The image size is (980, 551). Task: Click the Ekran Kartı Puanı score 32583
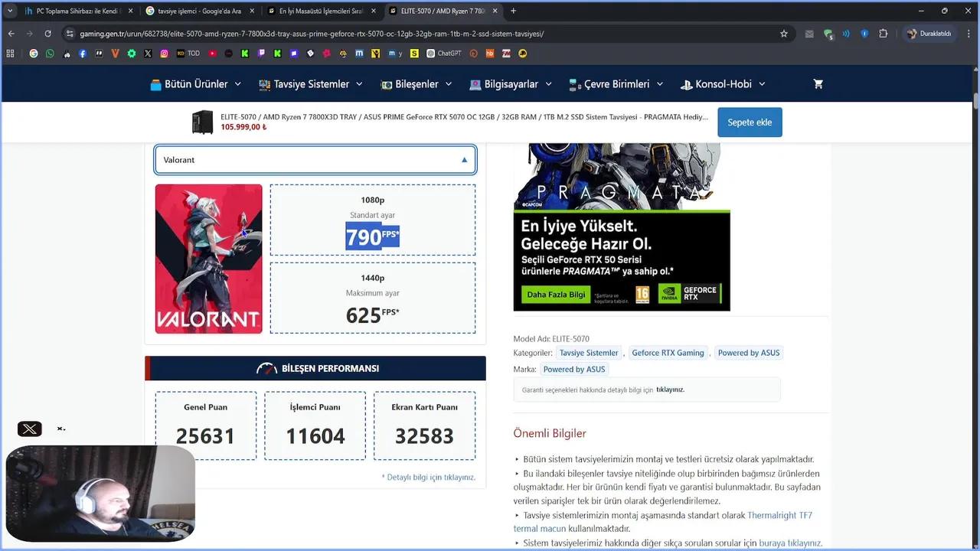tap(424, 436)
